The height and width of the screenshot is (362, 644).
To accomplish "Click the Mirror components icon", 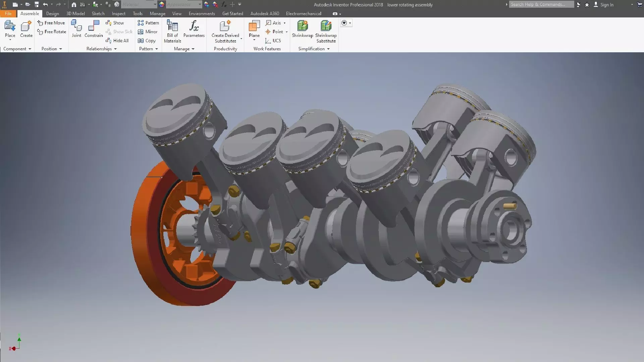I will coord(148,32).
